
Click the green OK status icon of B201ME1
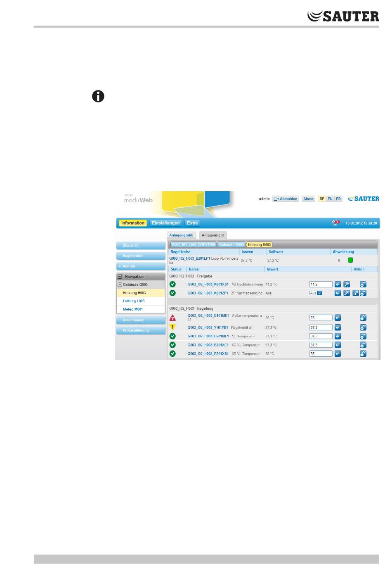(x=173, y=336)
